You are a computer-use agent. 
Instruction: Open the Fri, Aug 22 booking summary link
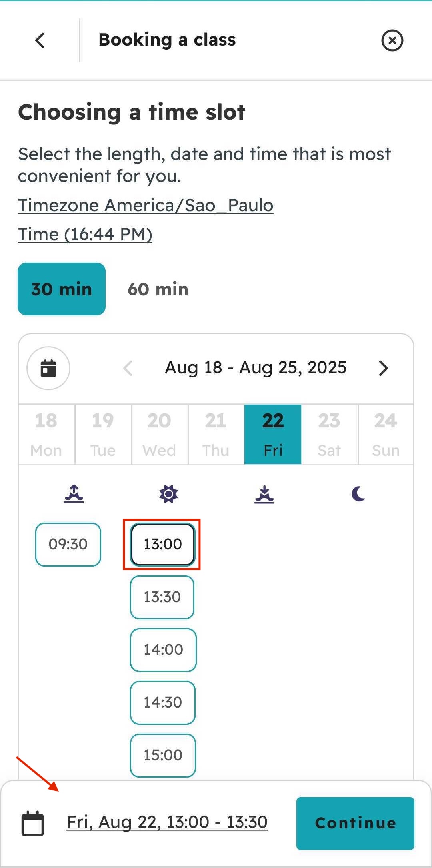pos(167,822)
